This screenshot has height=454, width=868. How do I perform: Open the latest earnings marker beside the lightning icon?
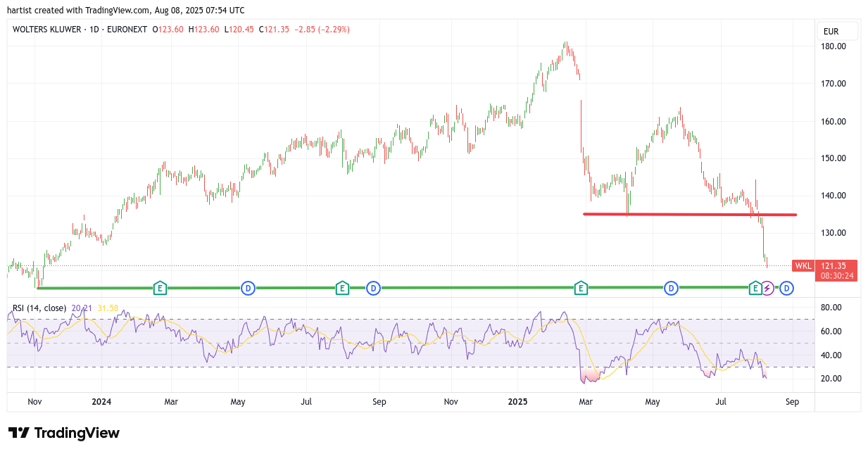point(755,288)
